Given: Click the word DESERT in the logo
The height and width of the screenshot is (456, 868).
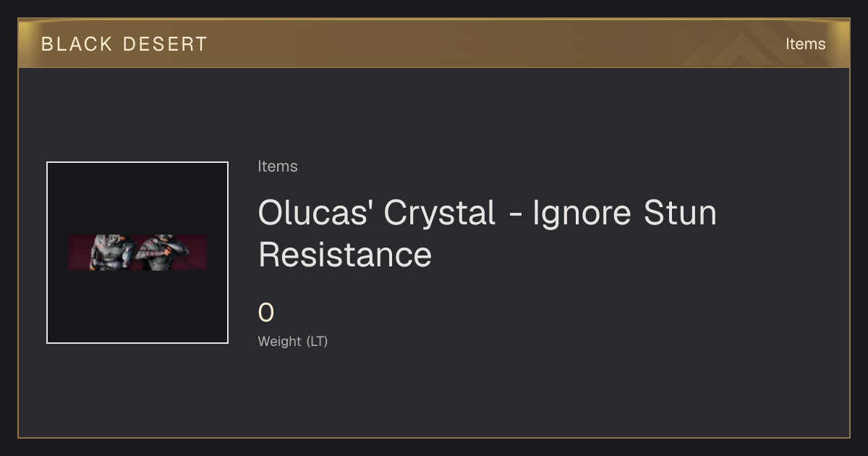Looking at the screenshot, I should [166, 44].
